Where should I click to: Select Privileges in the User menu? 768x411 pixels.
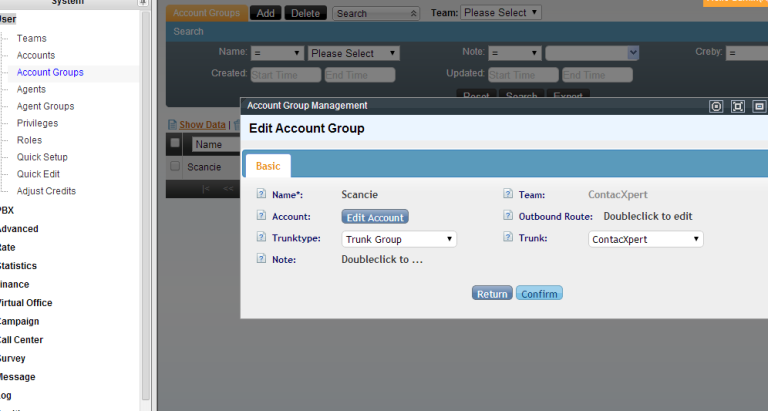37,123
